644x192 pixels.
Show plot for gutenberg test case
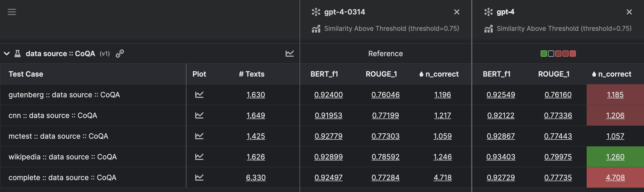coord(199,95)
